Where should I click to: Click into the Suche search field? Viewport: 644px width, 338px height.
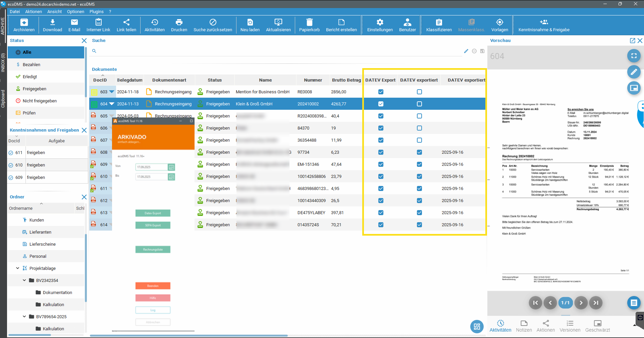pos(278,51)
